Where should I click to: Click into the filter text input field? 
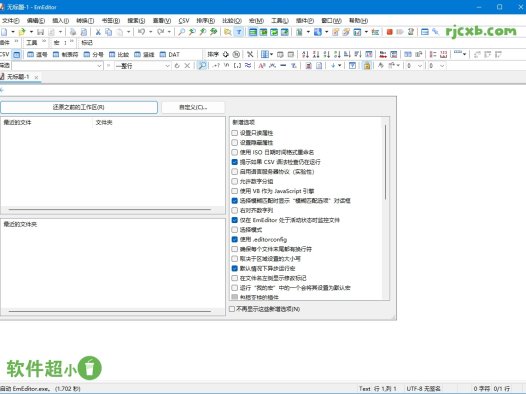click(54, 66)
